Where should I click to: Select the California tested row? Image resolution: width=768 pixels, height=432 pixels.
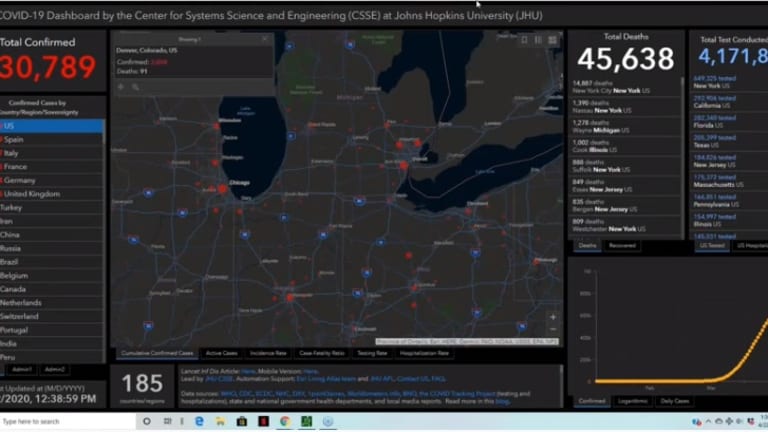coord(728,102)
